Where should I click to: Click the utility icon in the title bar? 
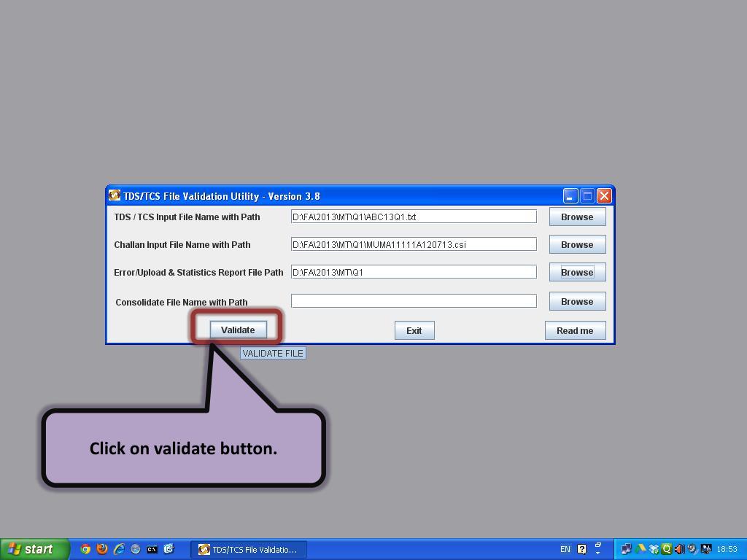(115, 195)
